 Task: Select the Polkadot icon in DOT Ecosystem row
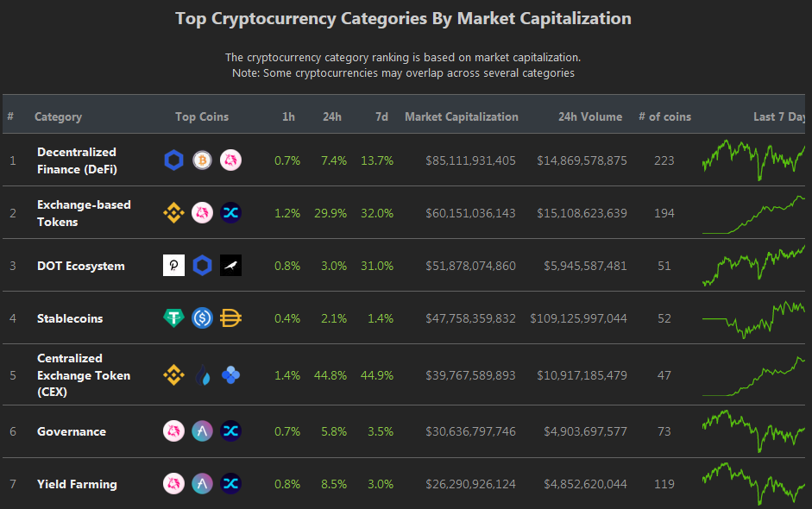(174, 266)
